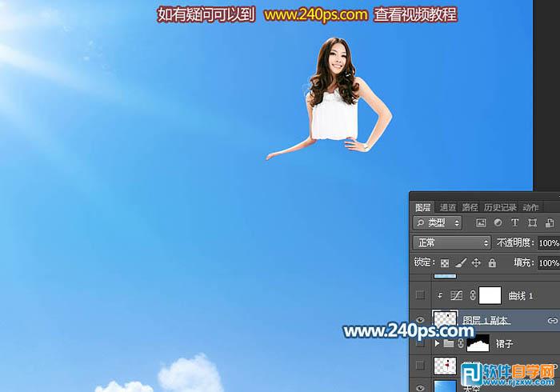Show layer with red figure thumbnail
The width and height of the screenshot is (560, 392).
tap(420, 366)
